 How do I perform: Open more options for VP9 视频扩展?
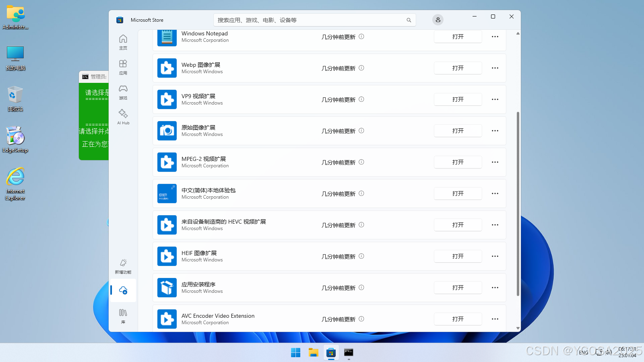[x=495, y=99]
